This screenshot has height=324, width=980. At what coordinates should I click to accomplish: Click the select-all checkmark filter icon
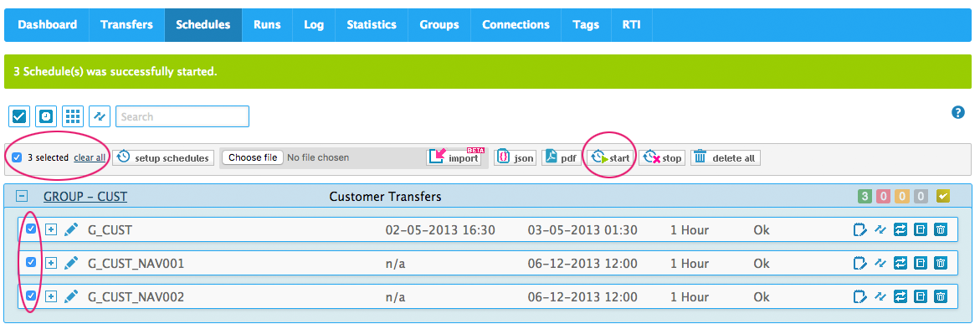pyautogui.click(x=18, y=116)
